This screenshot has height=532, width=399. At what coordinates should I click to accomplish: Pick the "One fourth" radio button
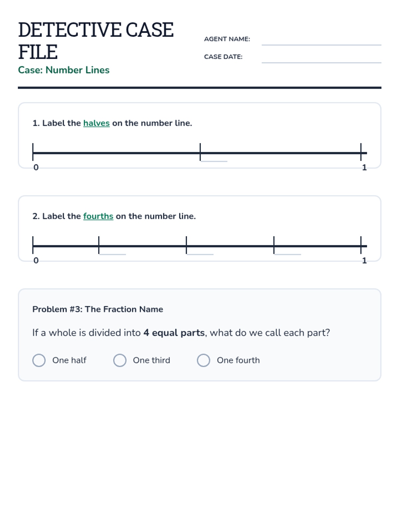(x=203, y=360)
